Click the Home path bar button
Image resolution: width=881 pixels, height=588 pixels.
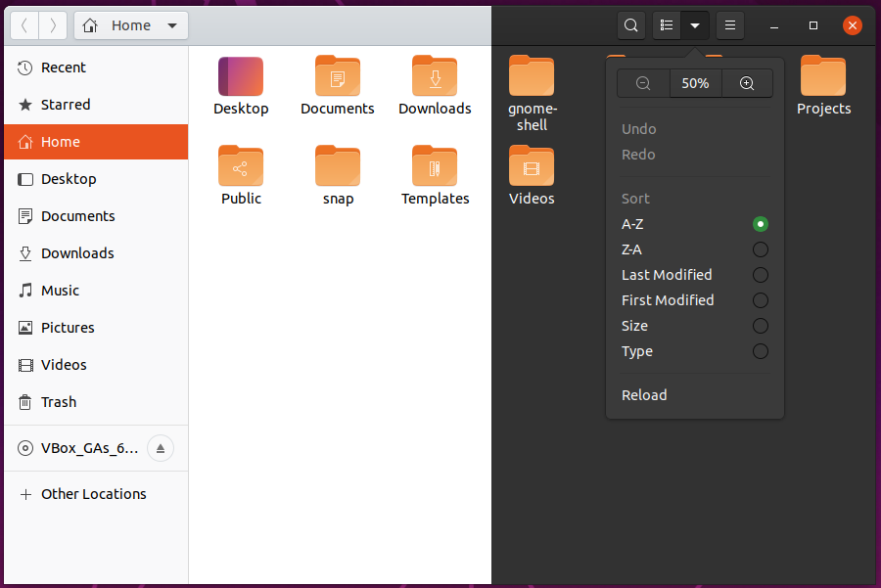pyautogui.click(x=131, y=25)
